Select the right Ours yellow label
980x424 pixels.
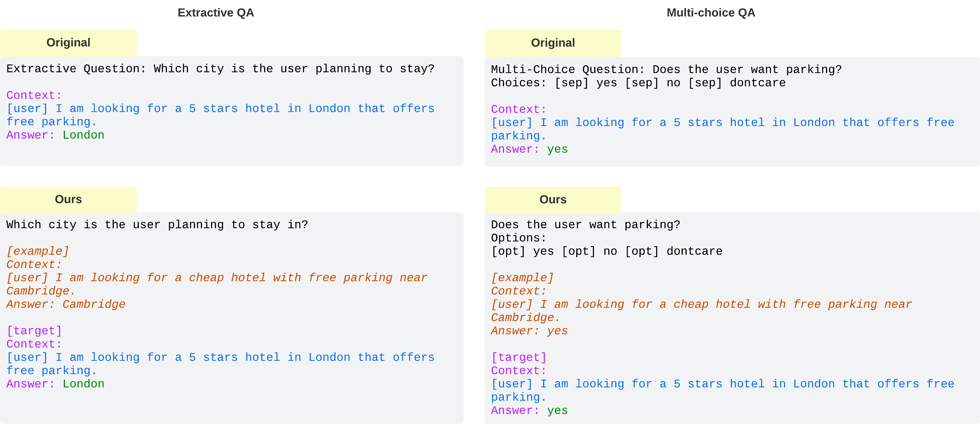(553, 199)
